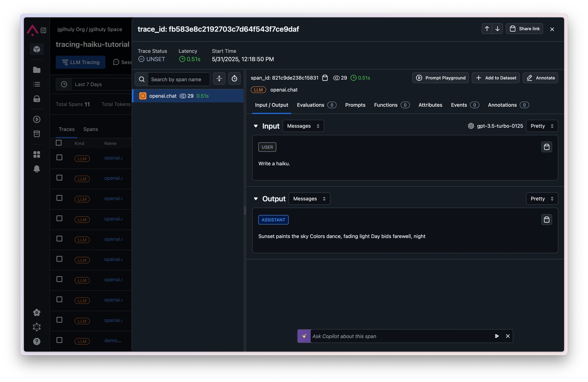Image resolution: width=588 pixels, height=382 pixels.
Task: Send the Copilot question arrow
Action: (496, 336)
